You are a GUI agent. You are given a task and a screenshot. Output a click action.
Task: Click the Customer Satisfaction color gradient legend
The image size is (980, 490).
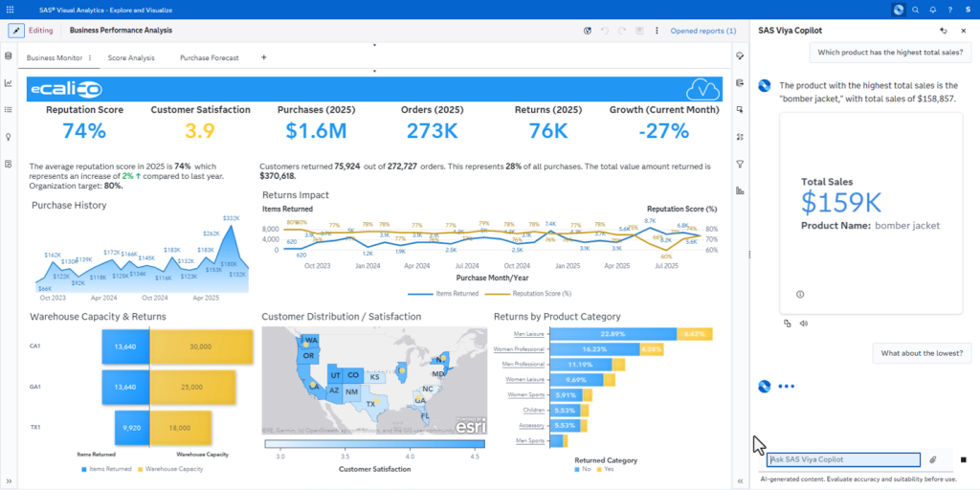374,444
